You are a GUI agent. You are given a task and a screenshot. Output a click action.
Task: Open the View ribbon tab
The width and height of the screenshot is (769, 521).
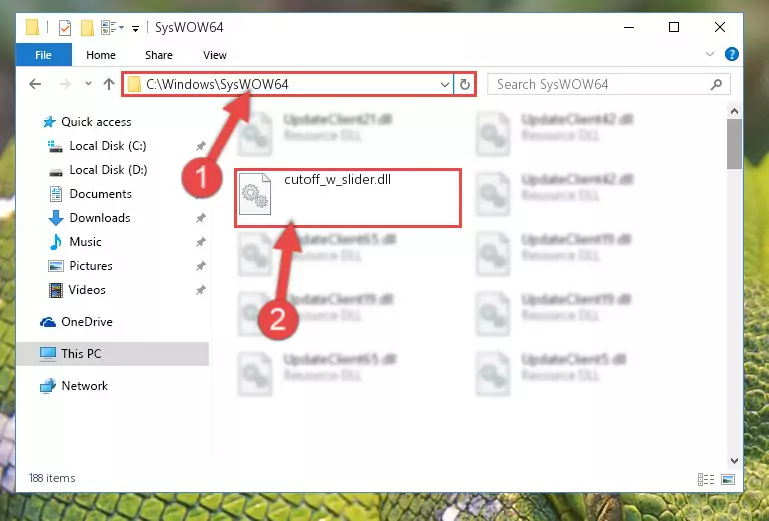tap(215, 55)
